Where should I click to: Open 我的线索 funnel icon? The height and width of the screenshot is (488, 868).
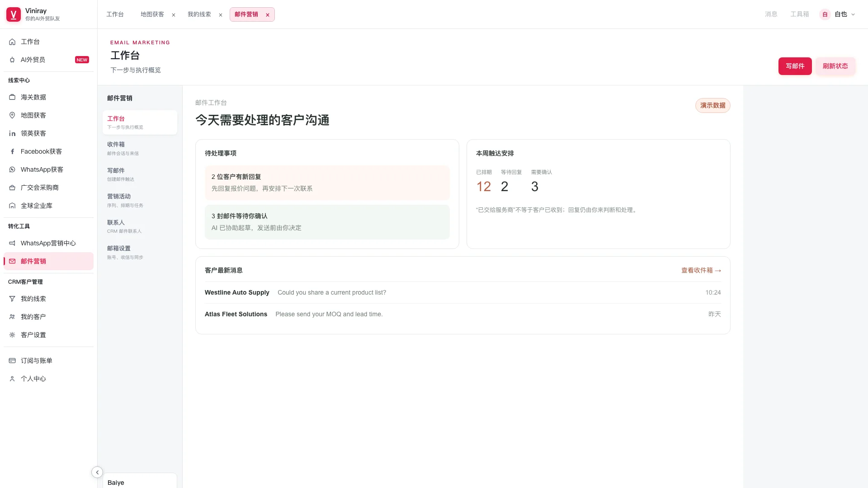(12, 299)
